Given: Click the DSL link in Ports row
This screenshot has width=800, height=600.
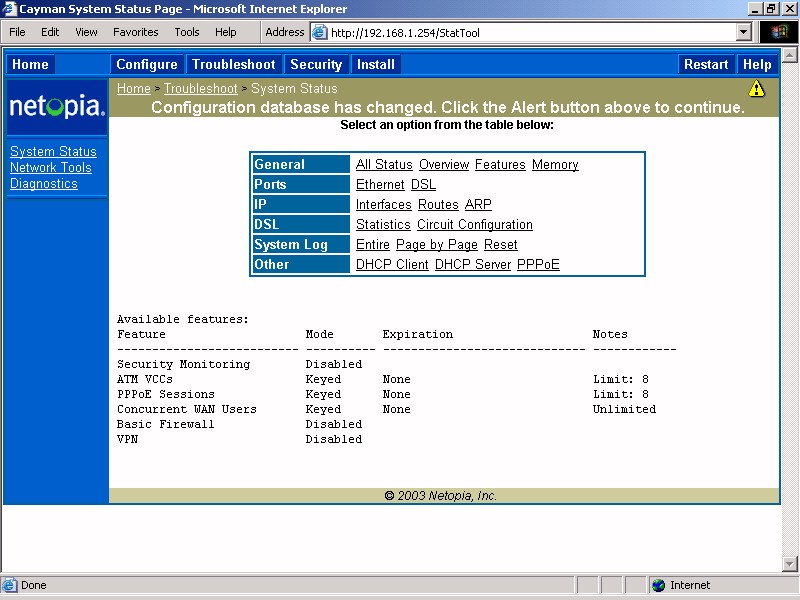Looking at the screenshot, I should coord(423,185).
